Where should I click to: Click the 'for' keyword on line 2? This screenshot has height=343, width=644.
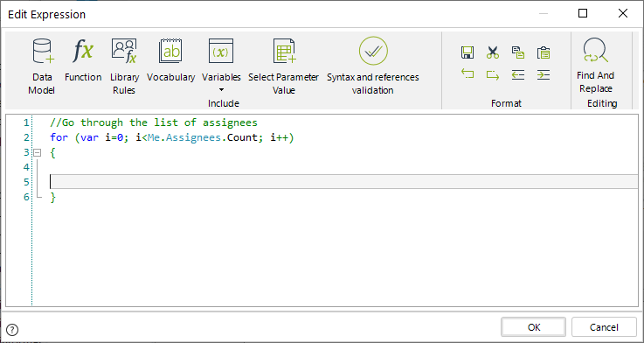[59, 137]
